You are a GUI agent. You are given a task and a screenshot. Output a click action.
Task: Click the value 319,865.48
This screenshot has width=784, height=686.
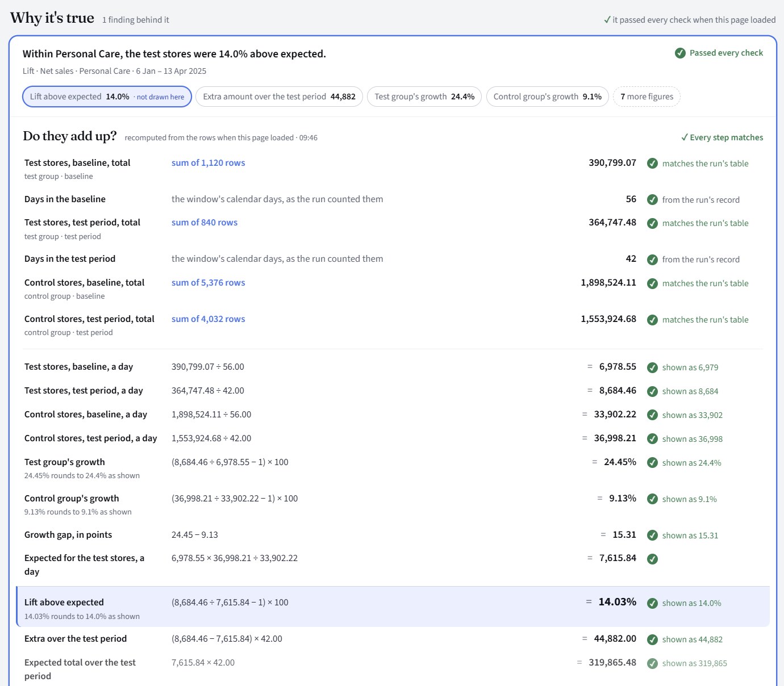(612, 663)
